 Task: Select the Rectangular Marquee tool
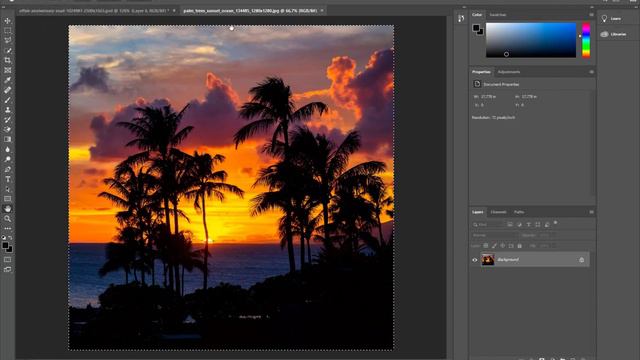pos(8,31)
